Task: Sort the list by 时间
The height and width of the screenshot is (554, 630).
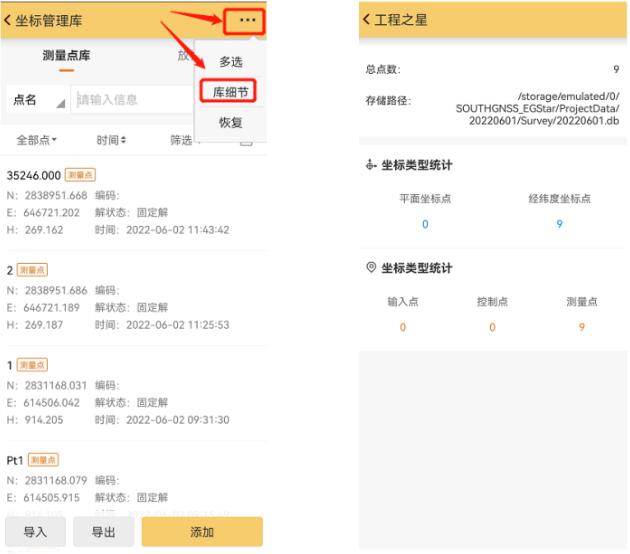Action: click(111, 140)
